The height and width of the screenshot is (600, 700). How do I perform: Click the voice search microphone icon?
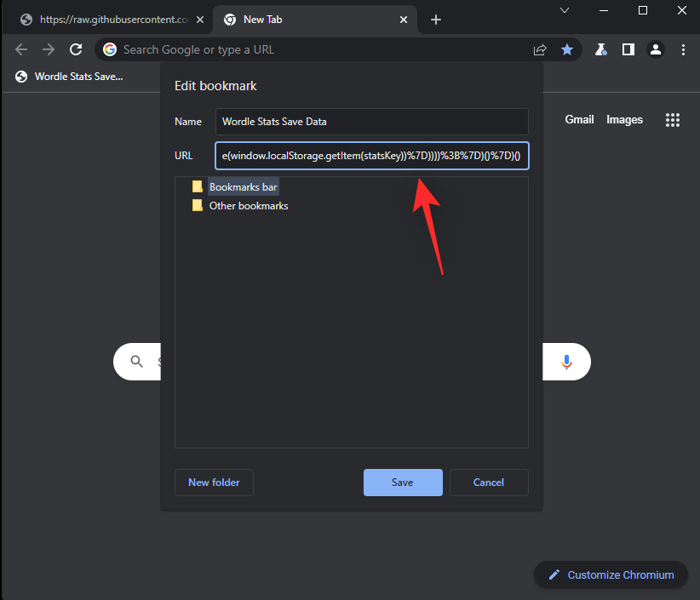tap(567, 362)
